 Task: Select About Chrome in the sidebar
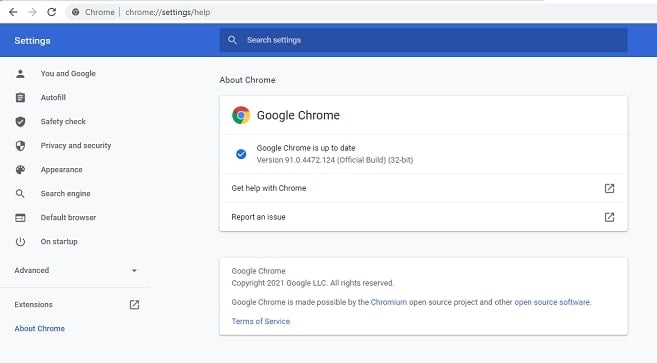[x=39, y=328]
